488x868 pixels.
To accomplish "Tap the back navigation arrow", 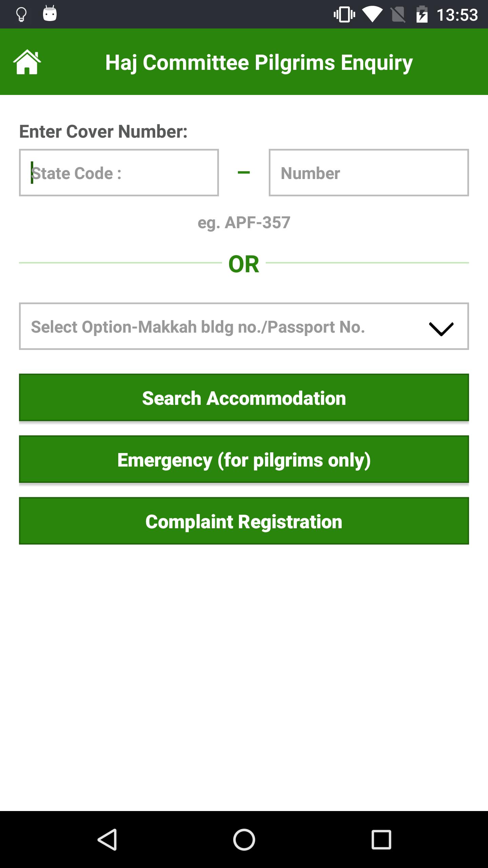I will tap(107, 838).
